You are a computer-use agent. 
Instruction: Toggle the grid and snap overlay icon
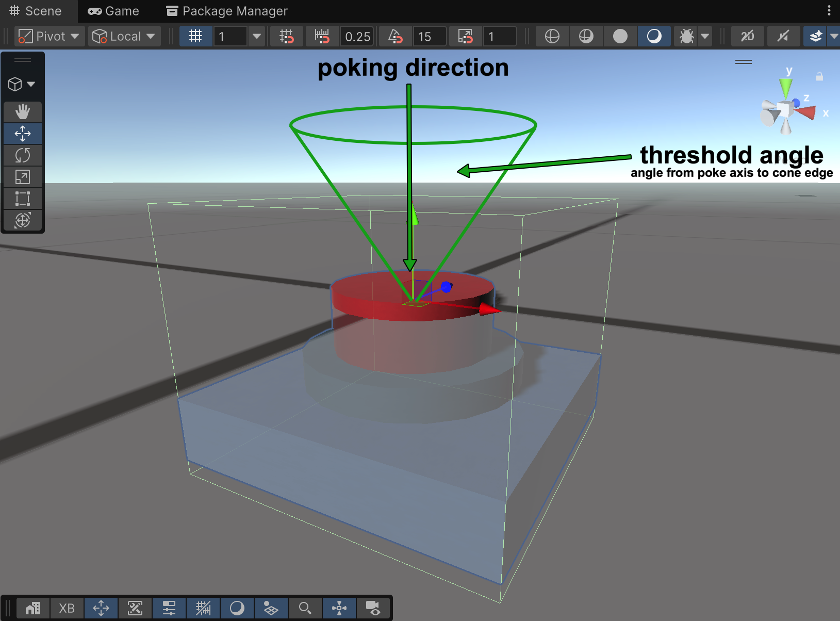pos(203,608)
